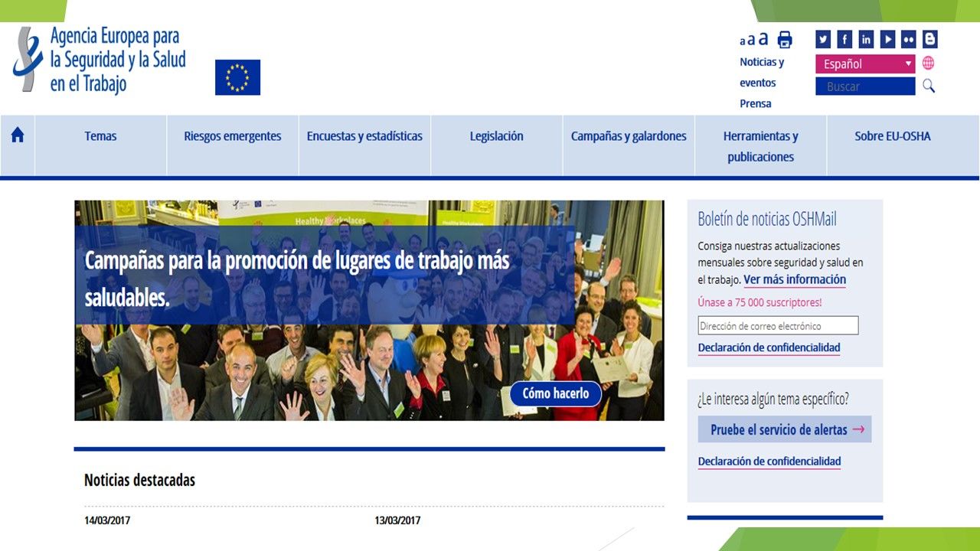This screenshot has width=980, height=551.
Task: Follow the Noticias y eventos link
Action: [x=762, y=73]
